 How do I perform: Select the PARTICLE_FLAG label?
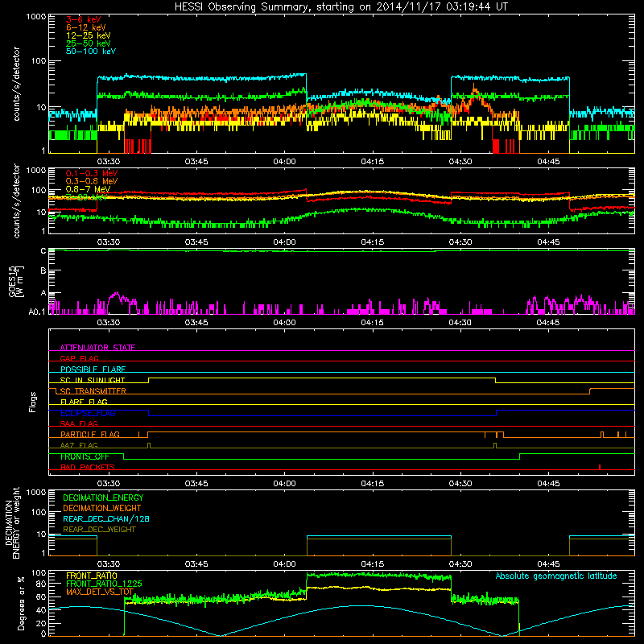click(x=90, y=435)
